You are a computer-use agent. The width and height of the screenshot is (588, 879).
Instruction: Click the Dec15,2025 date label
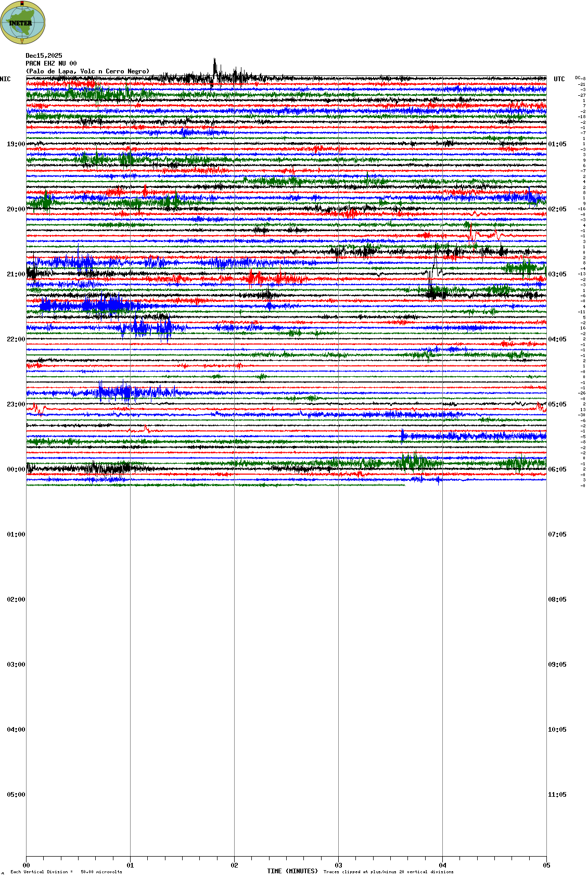[x=44, y=56]
